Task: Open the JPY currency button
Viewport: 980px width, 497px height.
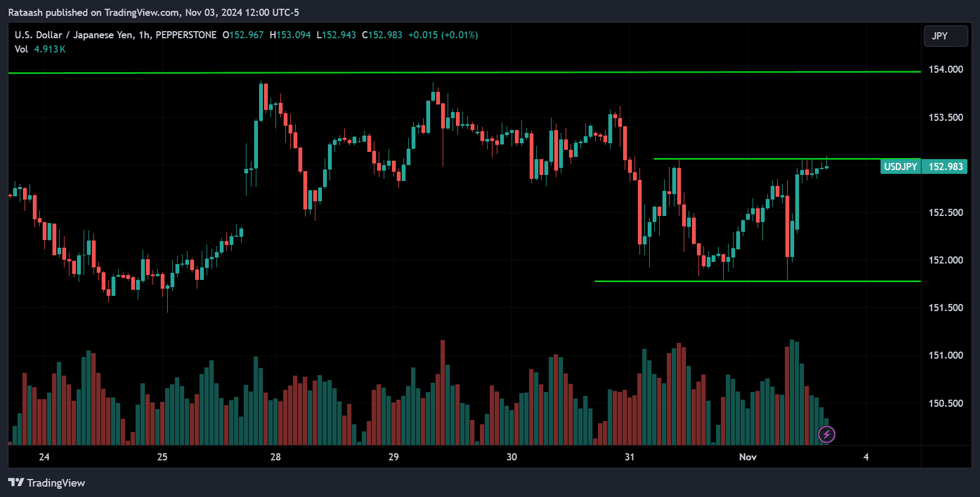Action: (x=946, y=36)
